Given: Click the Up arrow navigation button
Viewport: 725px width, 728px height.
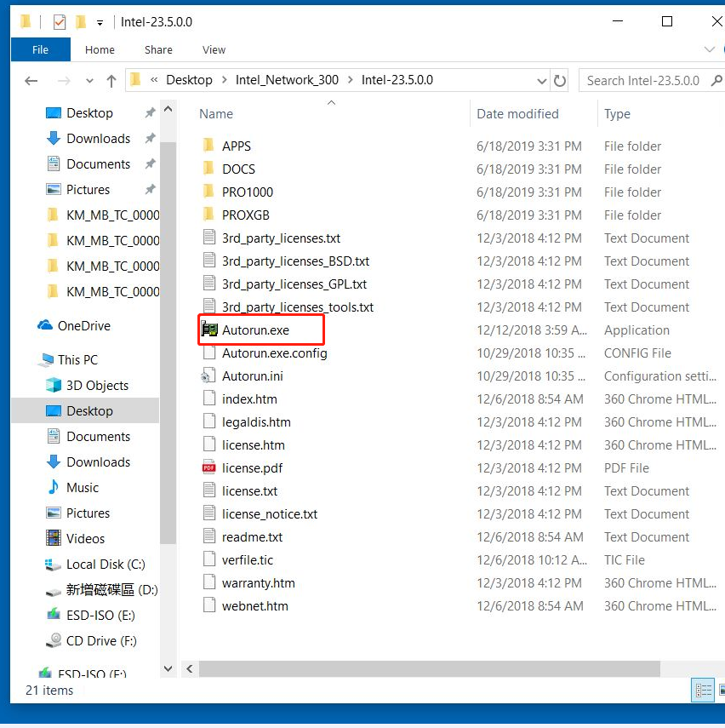Looking at the screenshot, I should click(111, 81).
